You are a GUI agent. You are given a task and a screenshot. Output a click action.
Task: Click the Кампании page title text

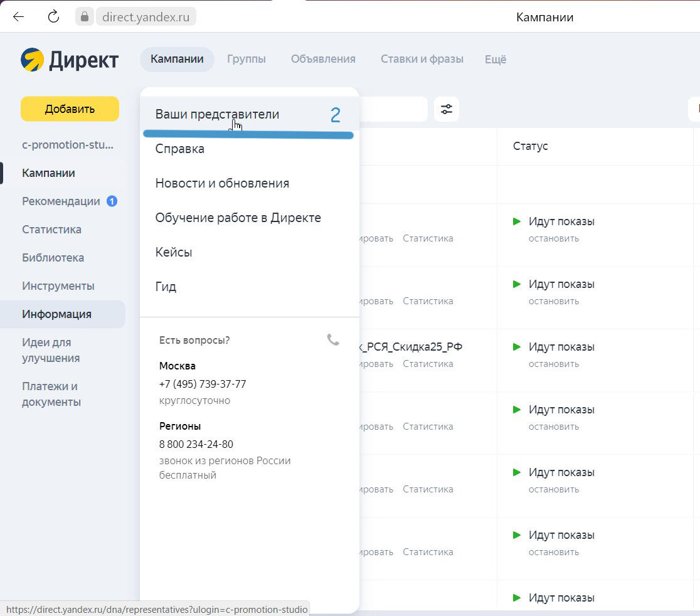click(x=544, y=17)
